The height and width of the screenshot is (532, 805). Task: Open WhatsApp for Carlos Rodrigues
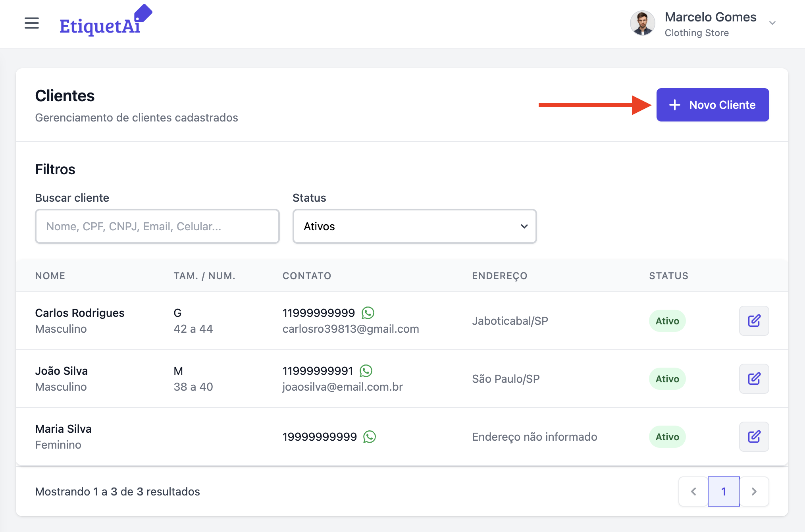click(368, 313)
